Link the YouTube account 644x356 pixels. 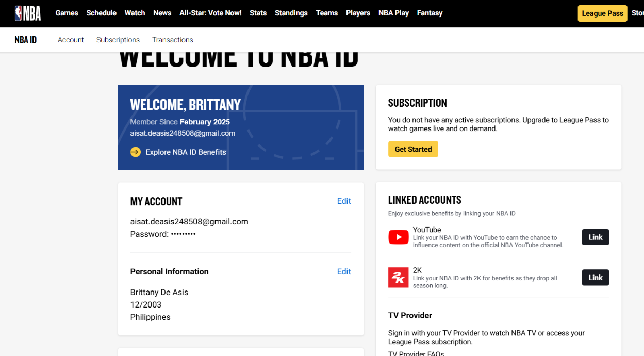click(596, 237)
